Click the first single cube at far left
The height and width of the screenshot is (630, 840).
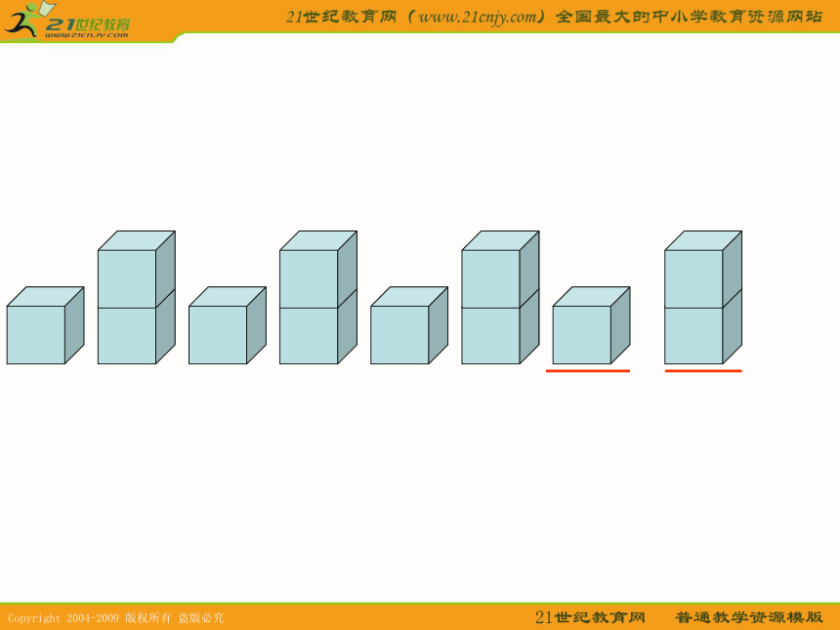46,325
